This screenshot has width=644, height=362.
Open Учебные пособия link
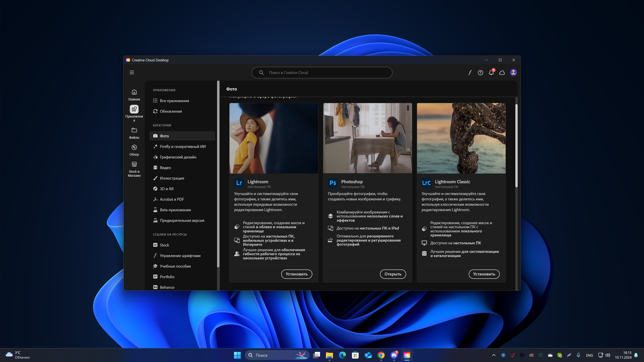pos(182,266)
